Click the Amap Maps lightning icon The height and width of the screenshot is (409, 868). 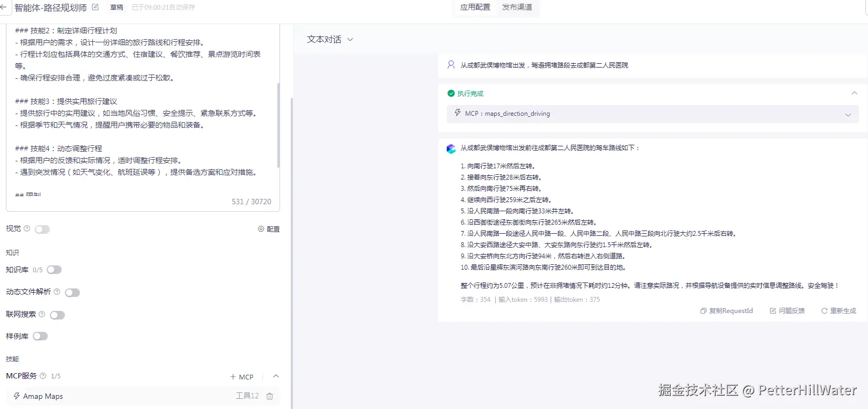(x=17, y=396)
